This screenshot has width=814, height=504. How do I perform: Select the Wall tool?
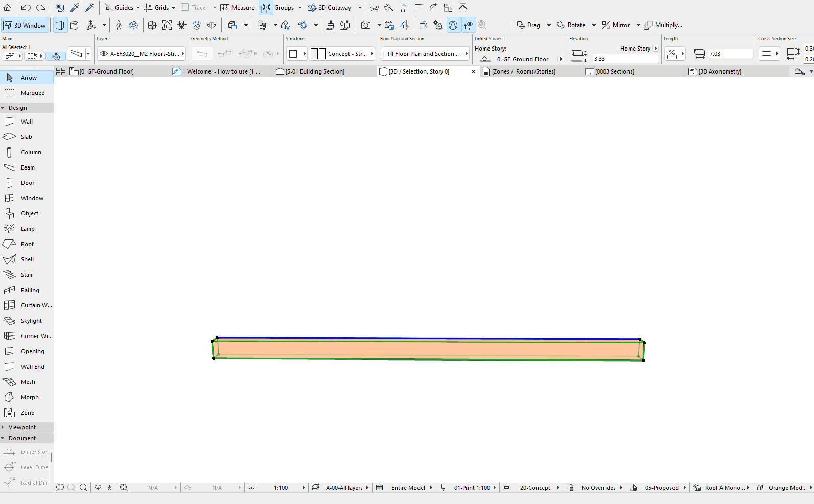coord(27,122)
